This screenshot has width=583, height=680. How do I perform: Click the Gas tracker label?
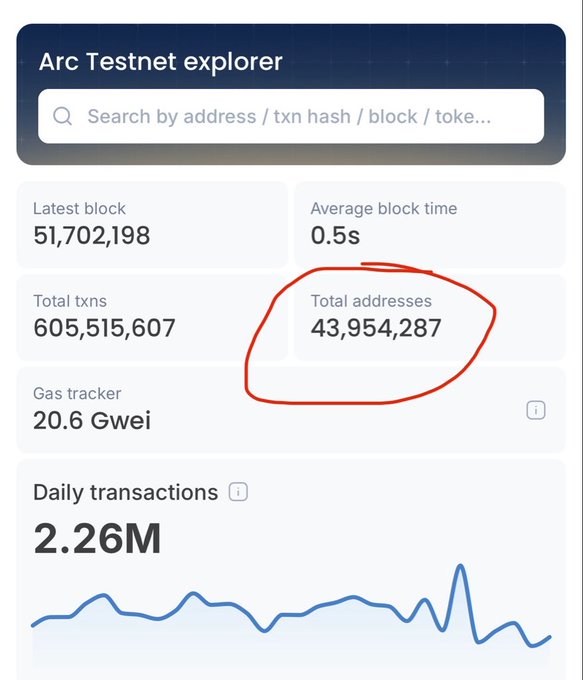click(x=77, y=393)
